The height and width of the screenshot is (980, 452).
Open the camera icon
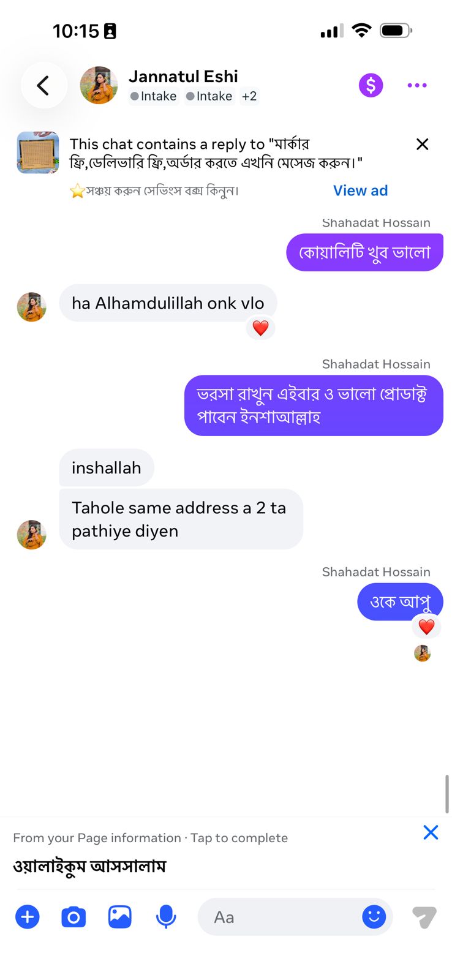coord(73,917)
